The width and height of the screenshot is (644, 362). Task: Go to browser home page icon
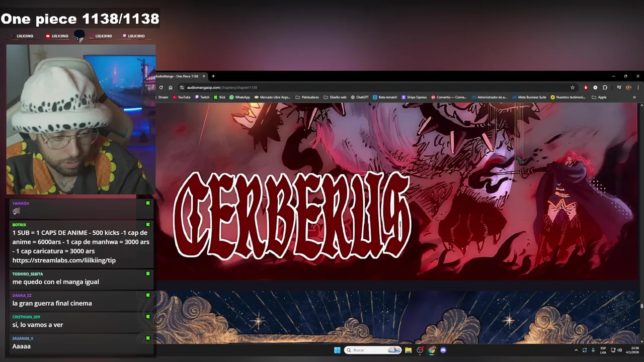pyautogui.click(x=171, y=87)
